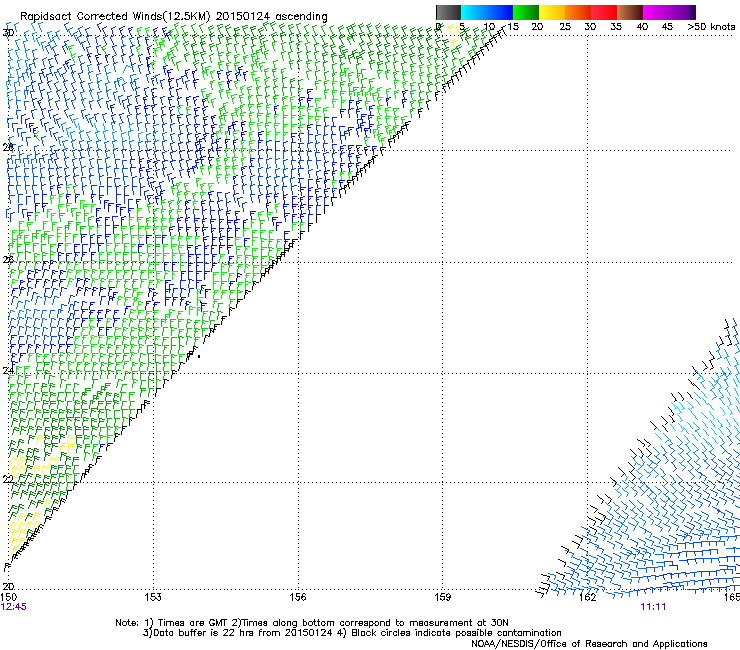Click the longitude label 159
Image resolution: width=740 pixels, height=650 pixels.
(x=442, y=597)
